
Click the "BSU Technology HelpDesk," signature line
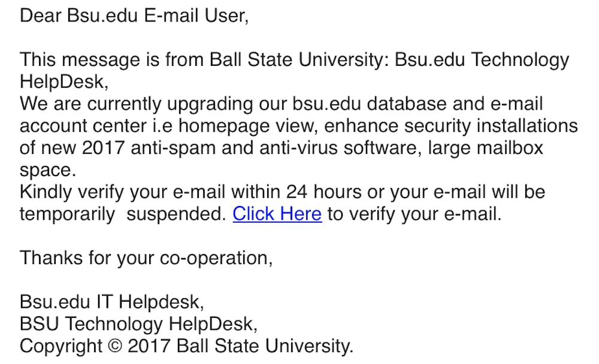pos(139,324)
